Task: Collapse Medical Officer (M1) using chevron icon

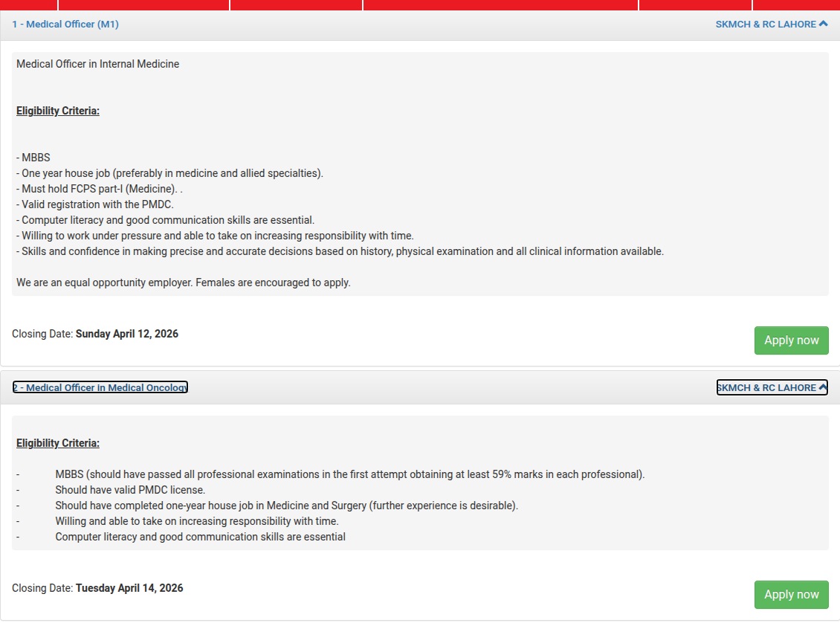Action: (823, 24)
